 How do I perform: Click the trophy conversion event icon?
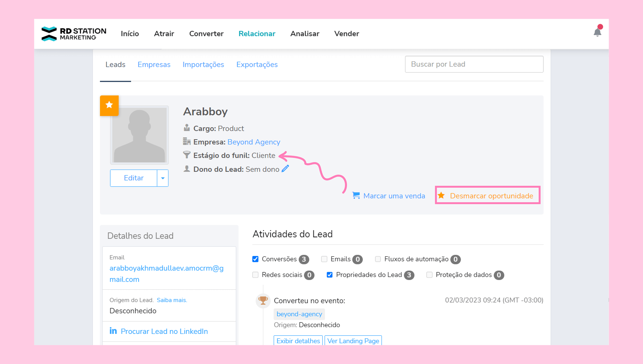pos(263,300)
